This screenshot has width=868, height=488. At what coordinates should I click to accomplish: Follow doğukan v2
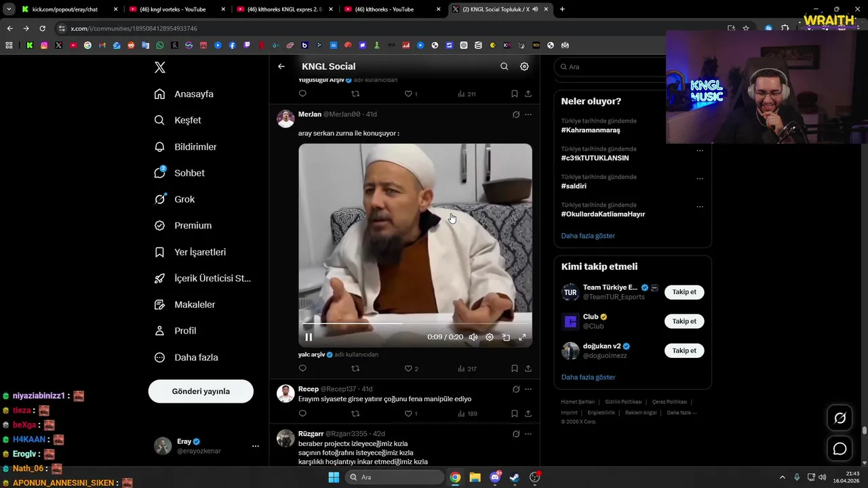point(684,350)
